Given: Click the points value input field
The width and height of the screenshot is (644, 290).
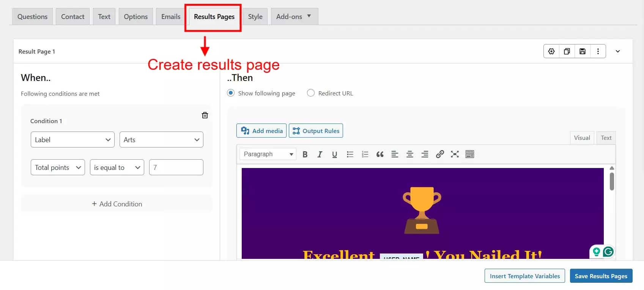Looking at the screenshot, I should [176, 168].
